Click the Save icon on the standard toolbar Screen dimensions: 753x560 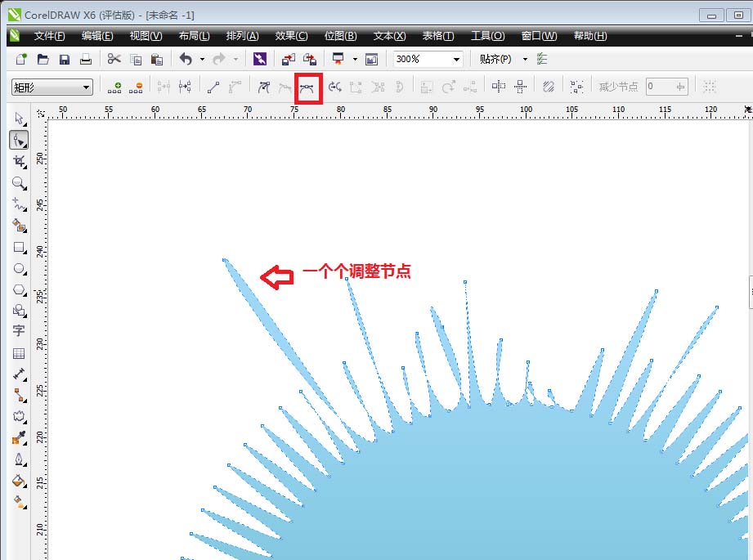[64, 58]
